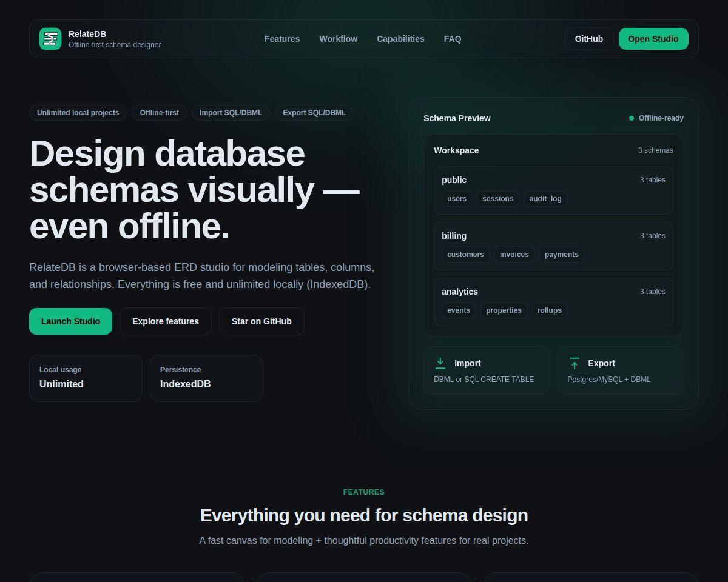Open the Features nav link
728x582 pixels.
[282, 39]
